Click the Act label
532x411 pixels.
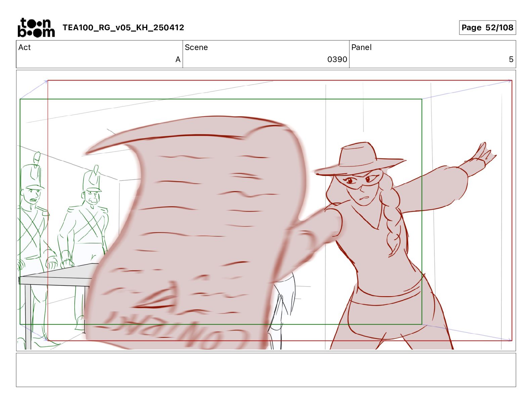[25, 47]
